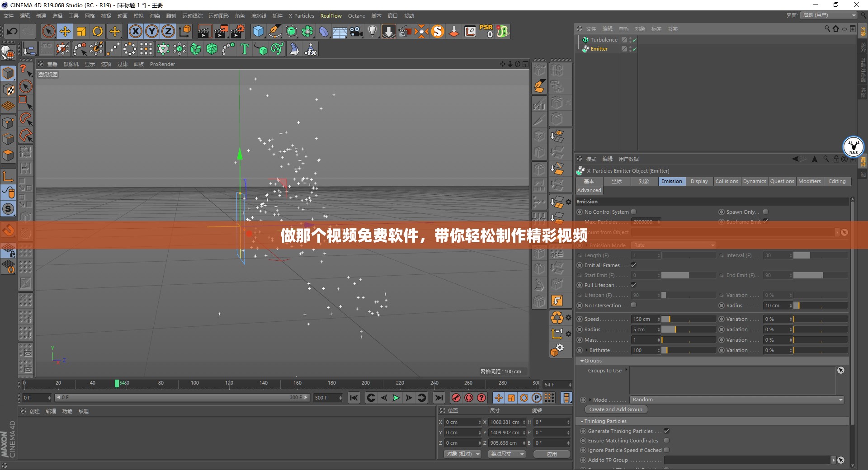Select the Rotate tool in the toolbar
The width and height of the screenshot is (868, 470).
98,31
